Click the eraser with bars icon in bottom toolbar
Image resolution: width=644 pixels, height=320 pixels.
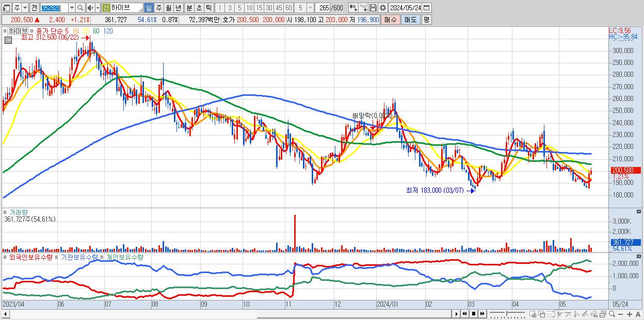click(594, 314)
